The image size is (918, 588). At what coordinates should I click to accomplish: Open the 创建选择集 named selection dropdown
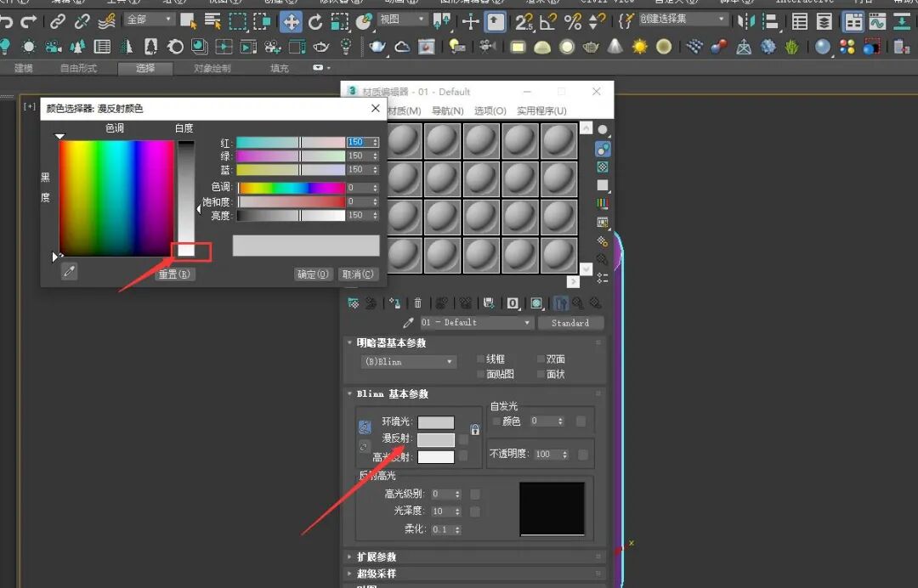[x=683, y=20]
